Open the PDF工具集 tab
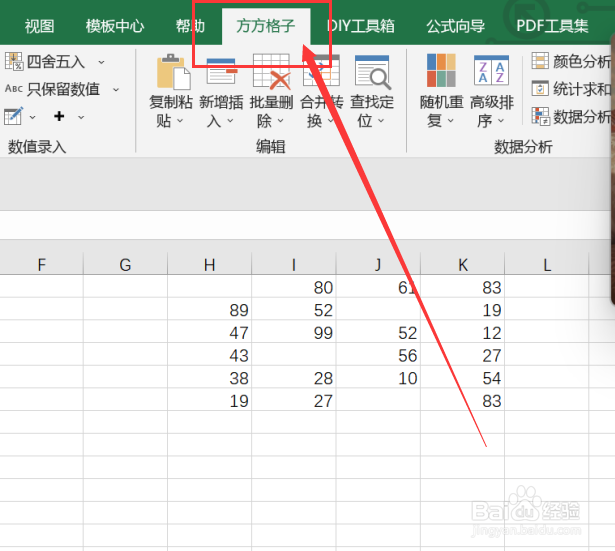Screen dimensions: 615x551 (x=552, y=26)
